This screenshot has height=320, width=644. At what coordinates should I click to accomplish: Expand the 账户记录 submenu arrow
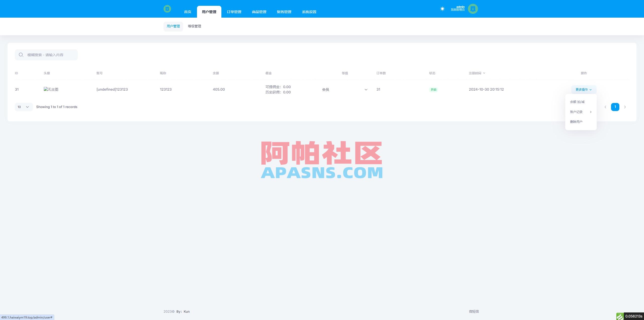click(591, 112)
